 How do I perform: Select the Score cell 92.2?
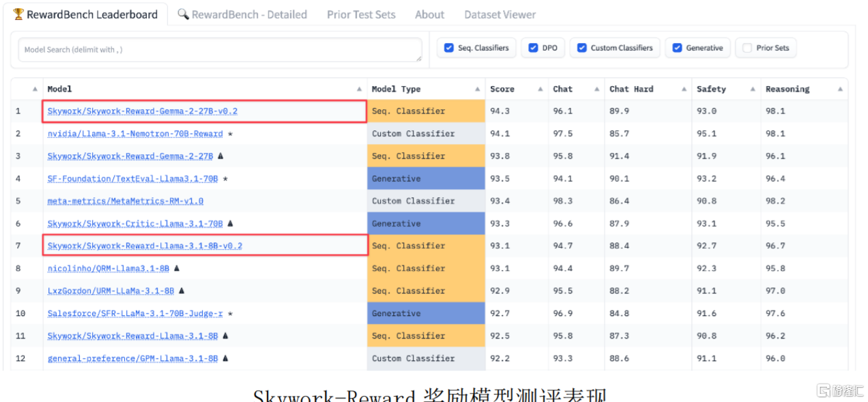pos(517,358)
